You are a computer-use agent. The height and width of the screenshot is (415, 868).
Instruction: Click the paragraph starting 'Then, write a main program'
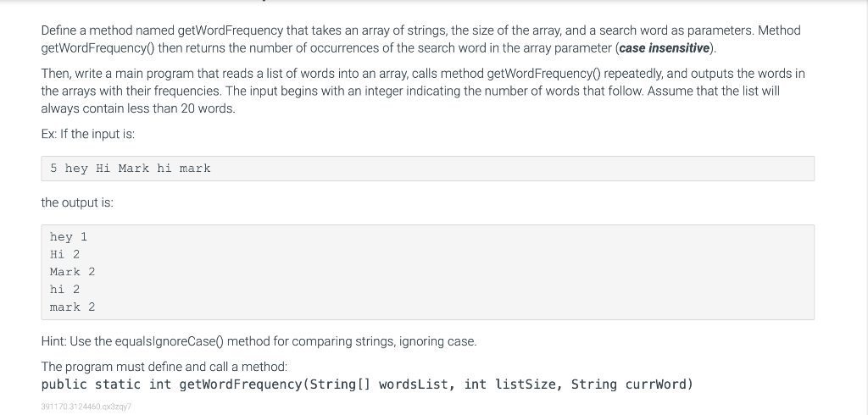click(x=423, y=91)
